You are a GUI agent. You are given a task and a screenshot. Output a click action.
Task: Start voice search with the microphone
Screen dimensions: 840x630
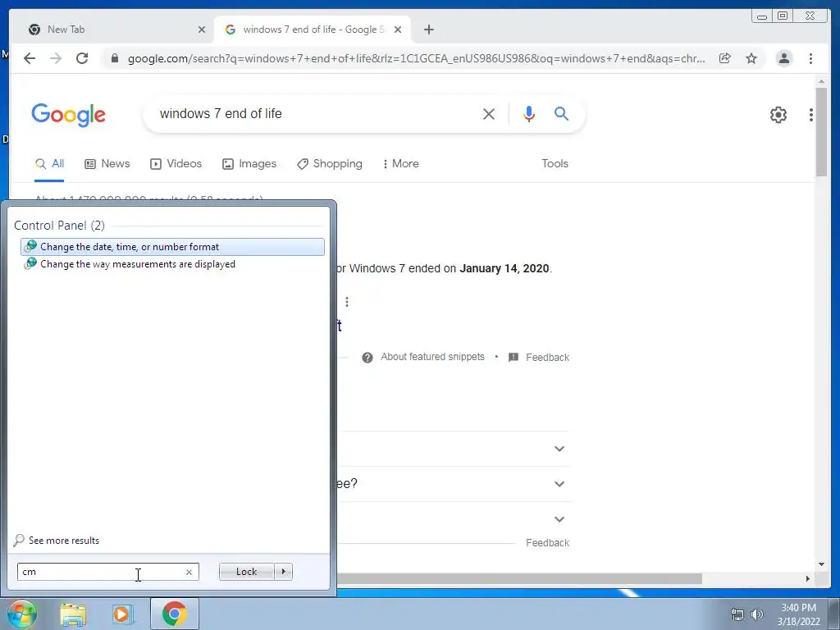pos(529,113)
